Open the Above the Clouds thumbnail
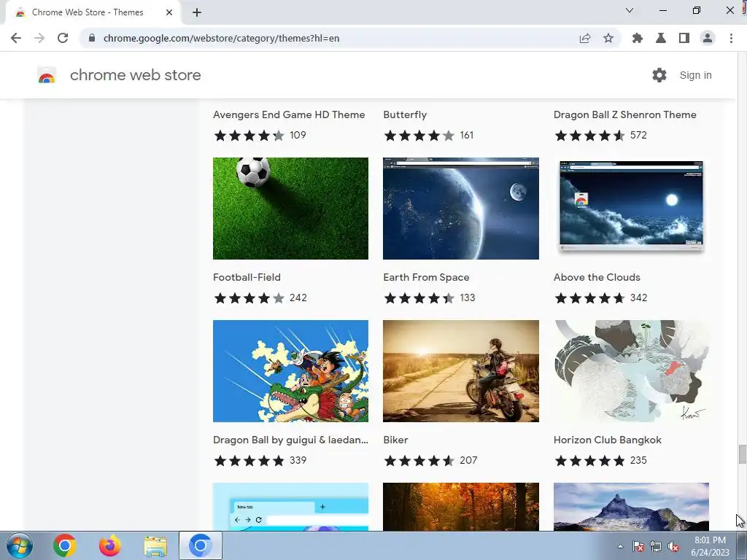This screenshot has width=747, height=560. coord(631,209)
